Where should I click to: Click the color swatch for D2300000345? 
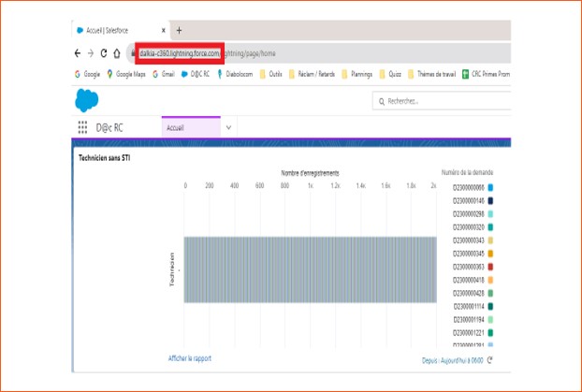[490, 254]
